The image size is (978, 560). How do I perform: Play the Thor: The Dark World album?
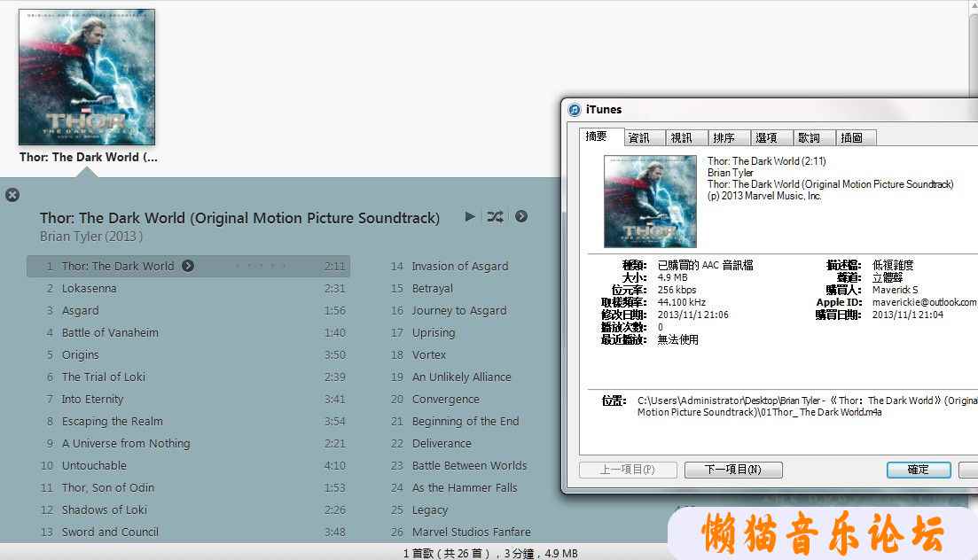[x=470, y=216]
